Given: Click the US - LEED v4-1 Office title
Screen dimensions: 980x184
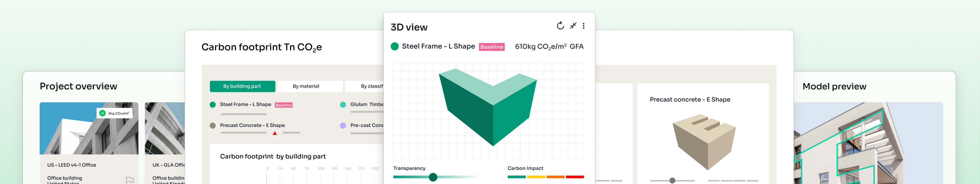Looking at the screenshot, I should coord(72,165).
